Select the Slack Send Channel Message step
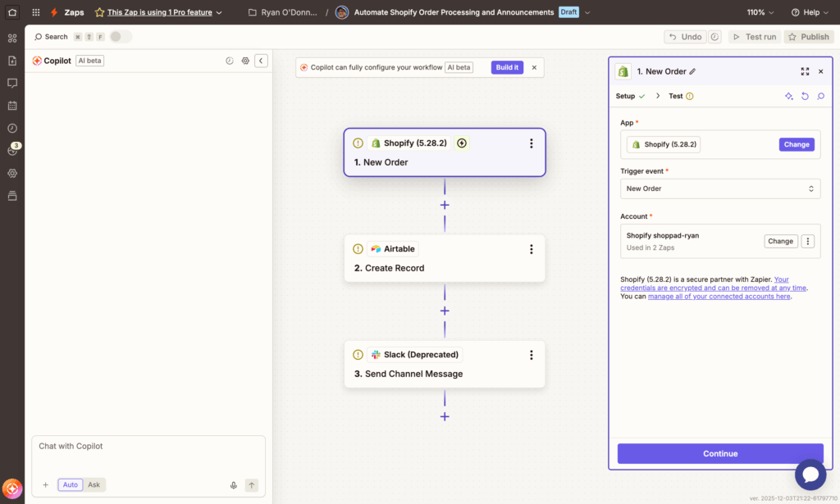The image size is (840, 504). 445,365
